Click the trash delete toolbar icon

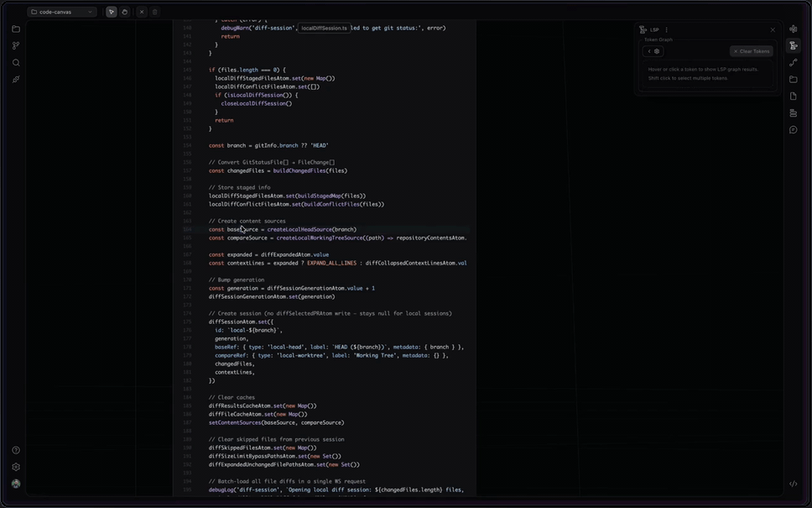tap(155, 12)
